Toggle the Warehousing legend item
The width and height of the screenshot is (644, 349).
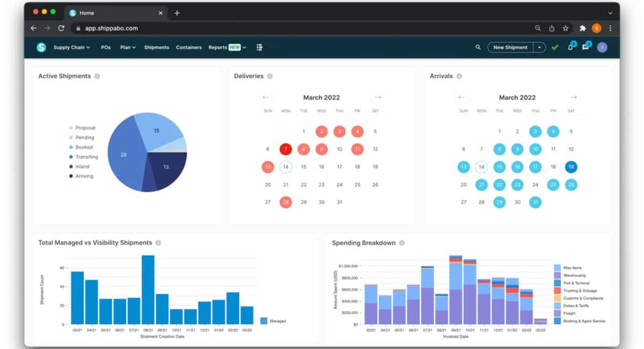[x=571, y=275]
